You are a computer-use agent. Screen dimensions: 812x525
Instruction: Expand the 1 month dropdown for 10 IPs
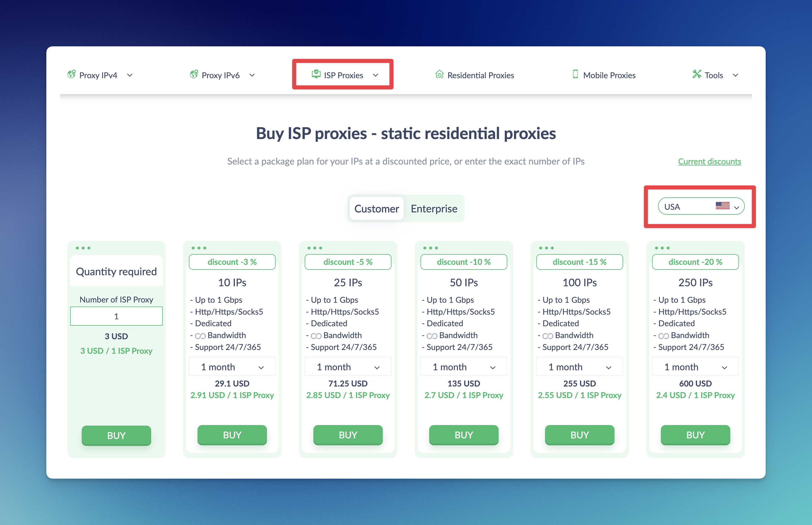[x=232, y=367]
